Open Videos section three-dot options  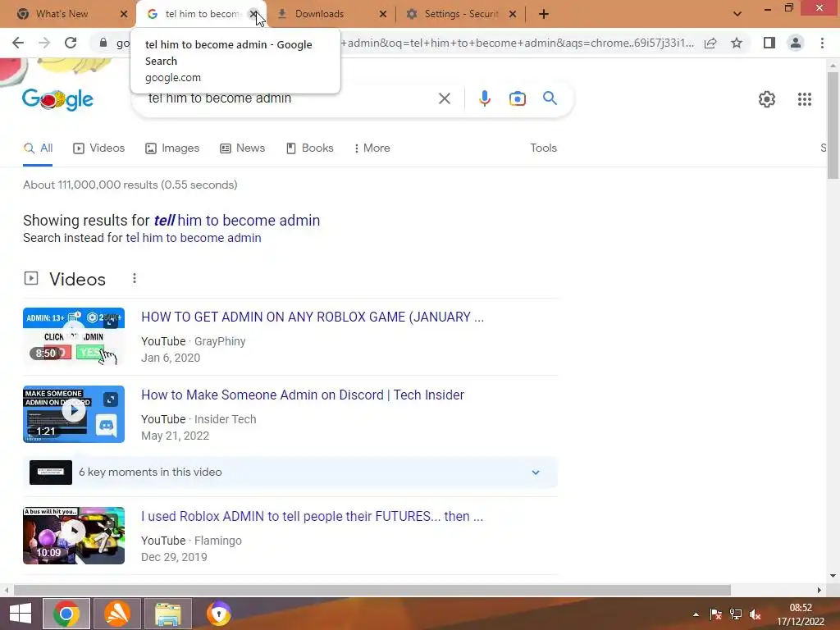pyautogui.click(x=135, y=279)
